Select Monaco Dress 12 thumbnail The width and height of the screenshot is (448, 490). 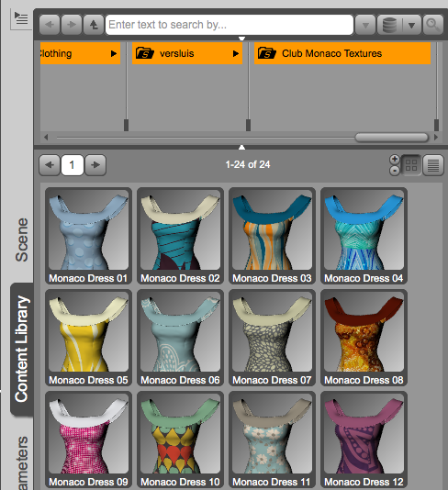(364, 440)
